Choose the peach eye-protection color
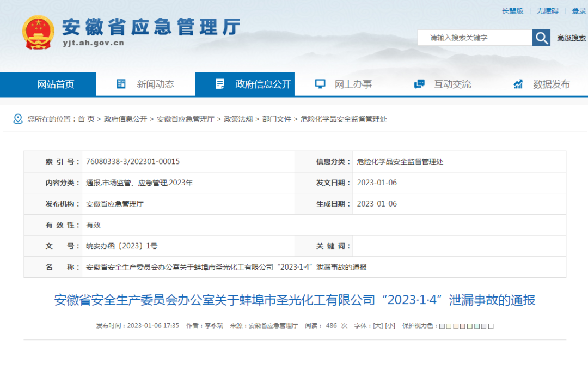 [456, 326]
